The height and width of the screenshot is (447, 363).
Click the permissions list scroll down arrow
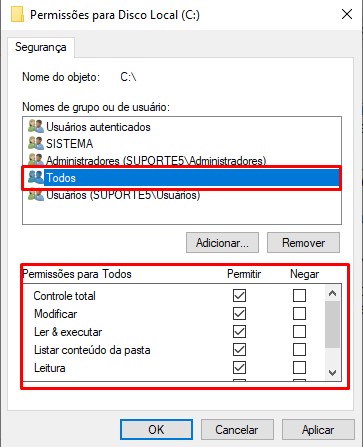coord(332,372)
